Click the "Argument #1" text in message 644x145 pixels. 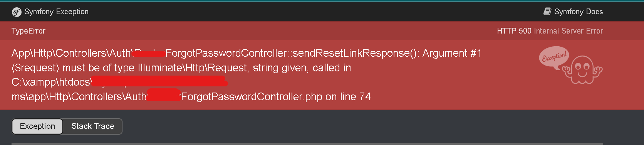tap(452, 53)
